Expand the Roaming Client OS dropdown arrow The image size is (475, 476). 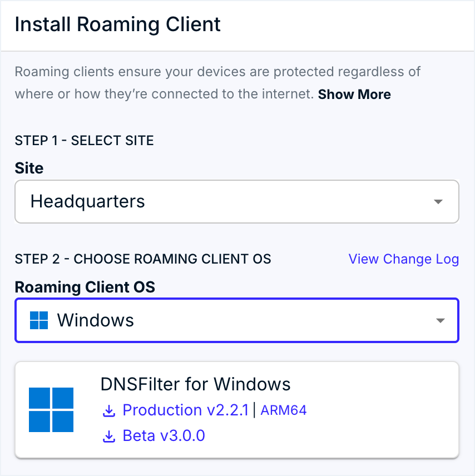click(440, 320)
